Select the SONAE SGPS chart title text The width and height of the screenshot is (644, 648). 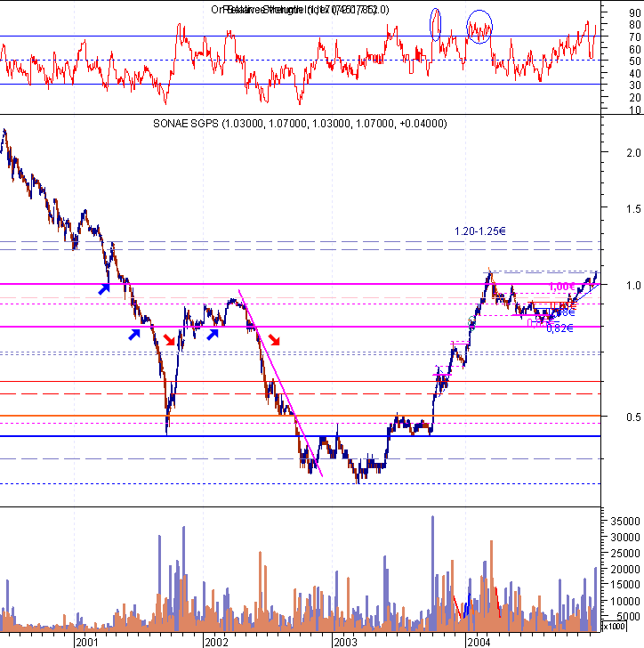tap(300, 124)
